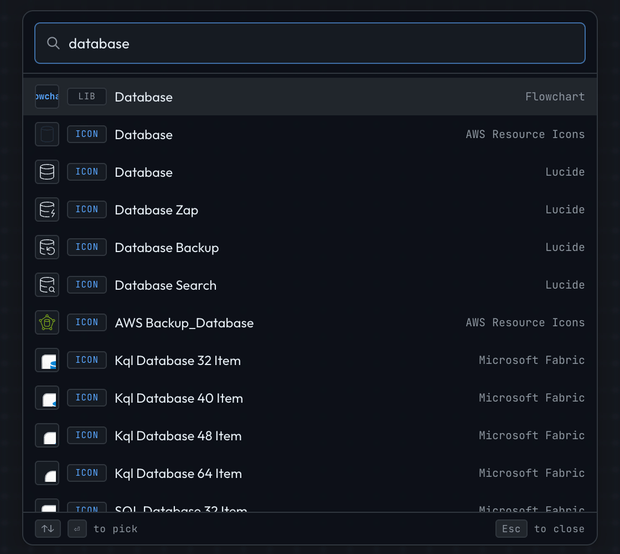Screen dimensions: 620x554
Task: Click "AWS Resource Icons" label on Database row
Action: click(x=525, y=134)
